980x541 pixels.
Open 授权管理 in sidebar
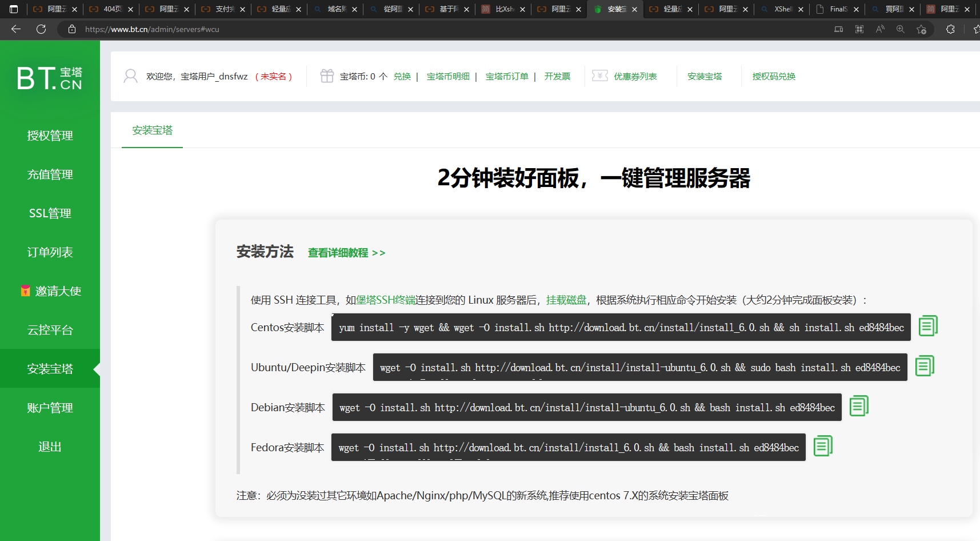click(50, 136)
